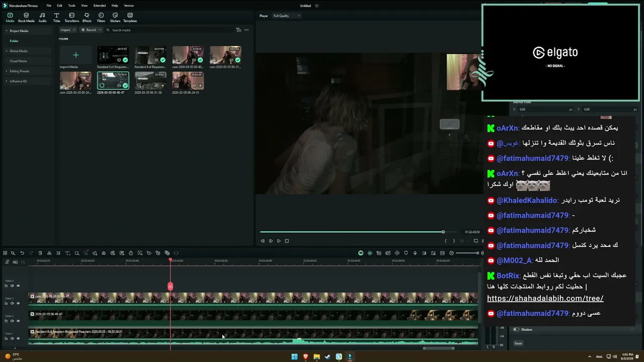
Task: Set the mark in point bracket
Action: [445, 241]
